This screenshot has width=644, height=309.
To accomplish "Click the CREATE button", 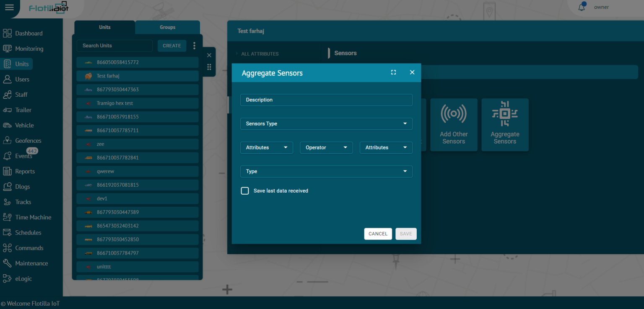I will (x=172, y=46).
